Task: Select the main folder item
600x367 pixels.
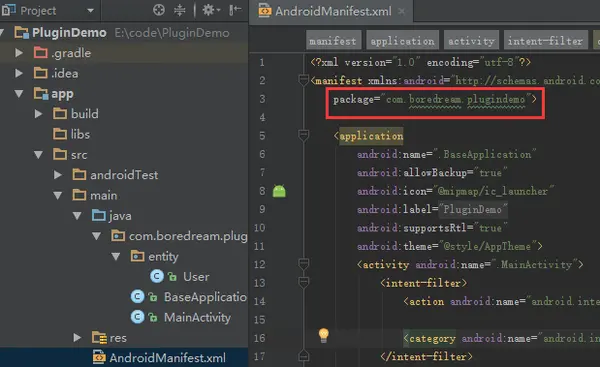Action: (104, 196)
